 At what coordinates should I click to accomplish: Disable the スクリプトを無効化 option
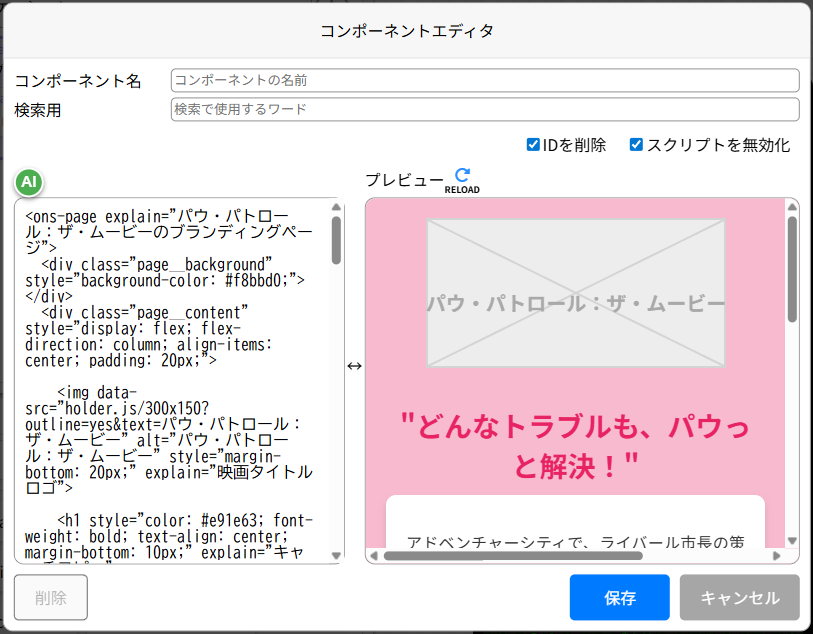[636, 144]
